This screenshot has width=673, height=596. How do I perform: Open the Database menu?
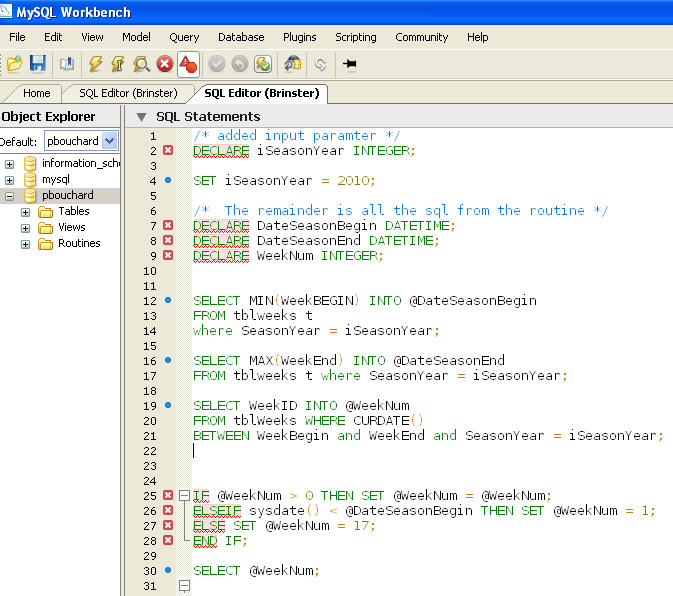pyautogui.click(x=241, y=37)
